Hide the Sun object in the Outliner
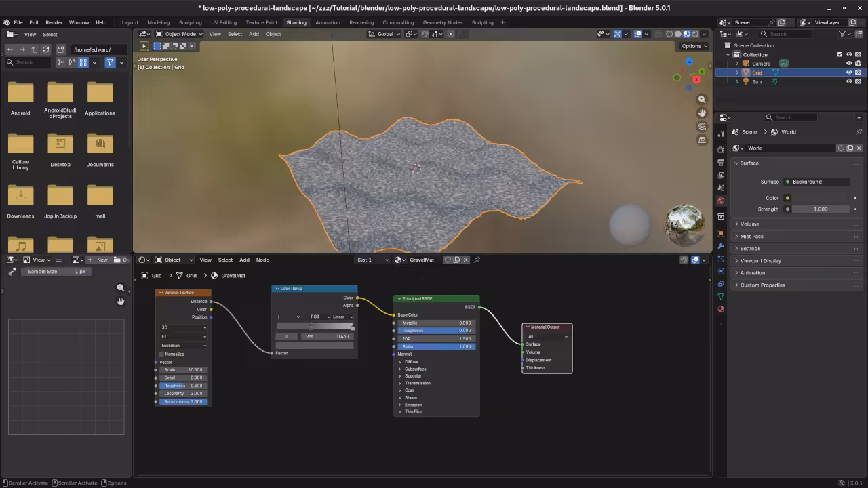 849,81
